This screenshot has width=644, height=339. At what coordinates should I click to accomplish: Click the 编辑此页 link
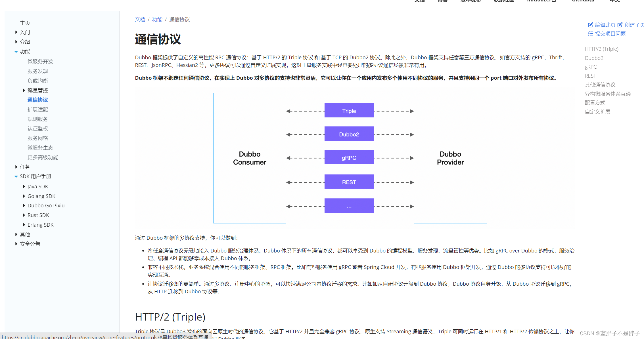(605, 25)
